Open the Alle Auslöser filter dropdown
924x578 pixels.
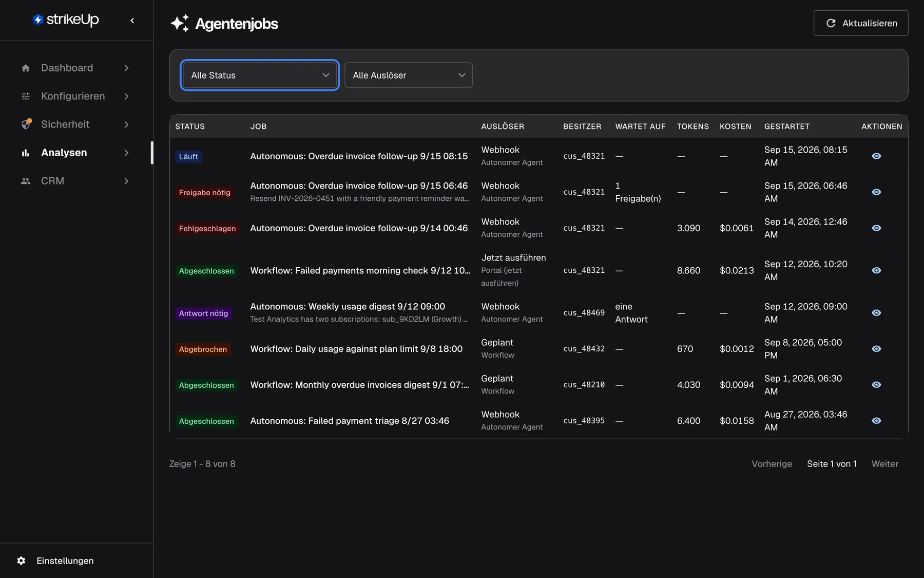coord(409,75)
